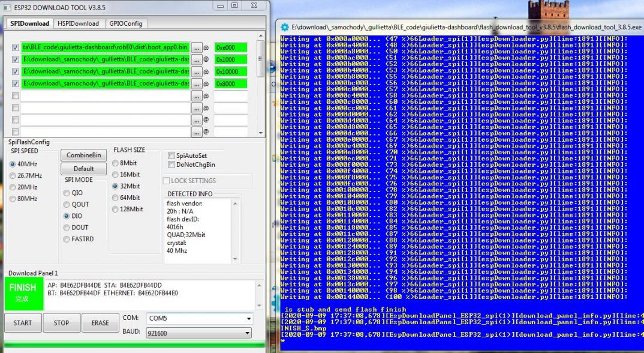The height and width of the screenshot is (353, 644).
Task: Click the ERASE button
Action: click(x=100, y=323)
